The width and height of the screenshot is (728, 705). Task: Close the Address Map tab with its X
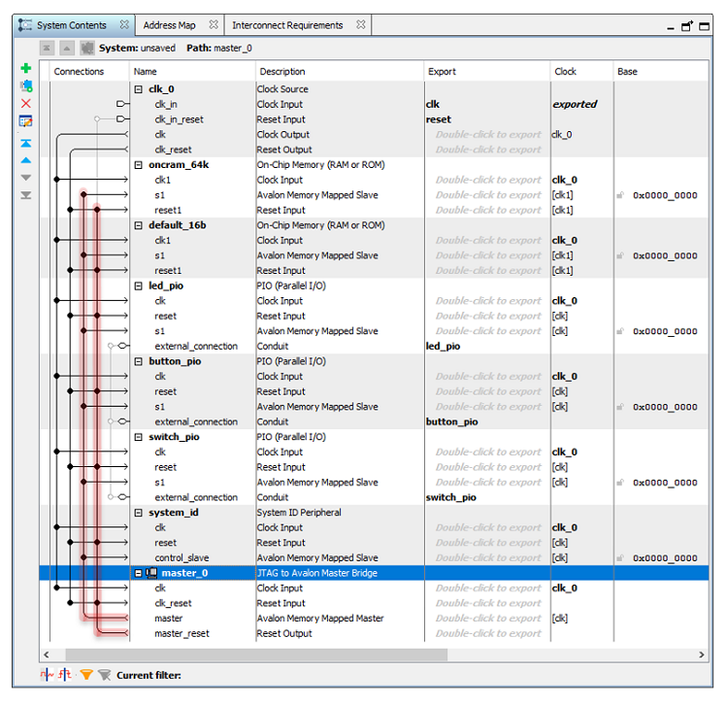coord(214,25)
